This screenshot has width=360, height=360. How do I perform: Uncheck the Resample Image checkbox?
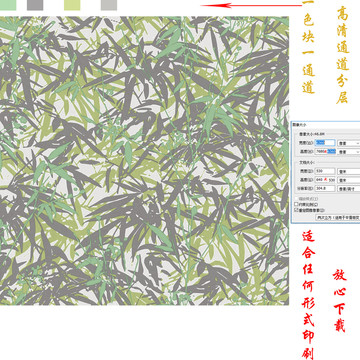[296, 210]
